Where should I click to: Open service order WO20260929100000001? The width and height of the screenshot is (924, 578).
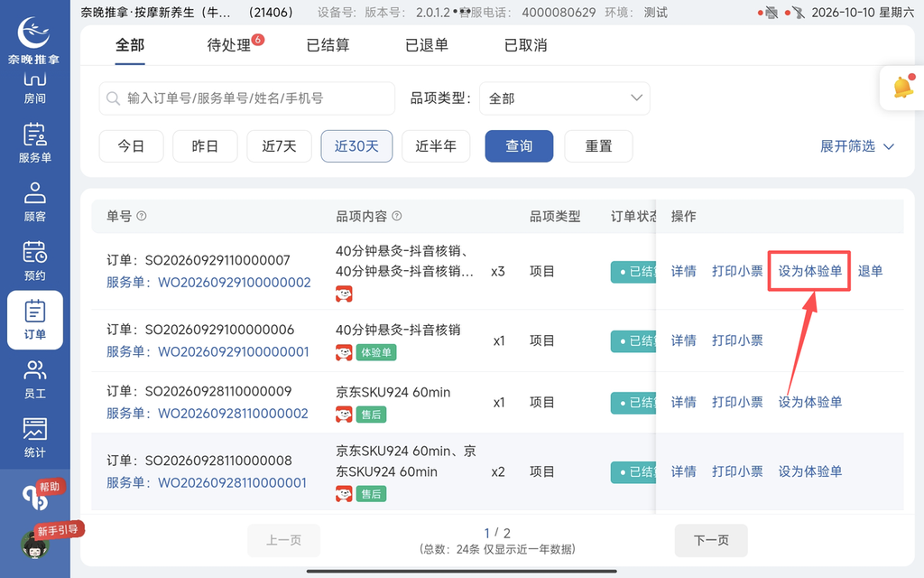pyautogui.click(x=234, y=352)
